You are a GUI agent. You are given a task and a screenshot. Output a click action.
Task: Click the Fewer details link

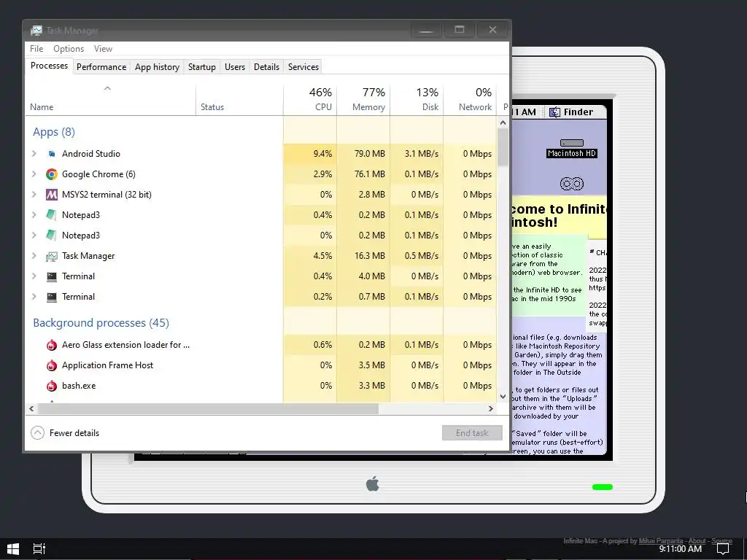74,433
